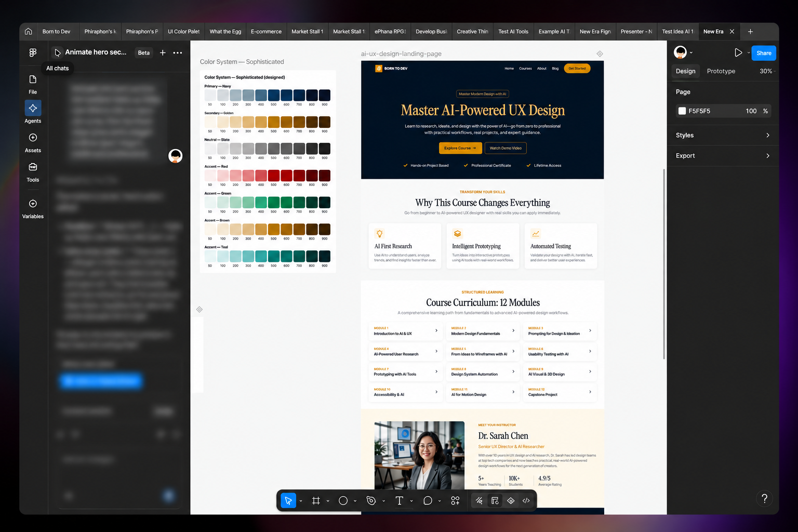Go to the Home tab icon
Image resolution: width=798 pixels, height=532 pixels.
pos(29,31)
